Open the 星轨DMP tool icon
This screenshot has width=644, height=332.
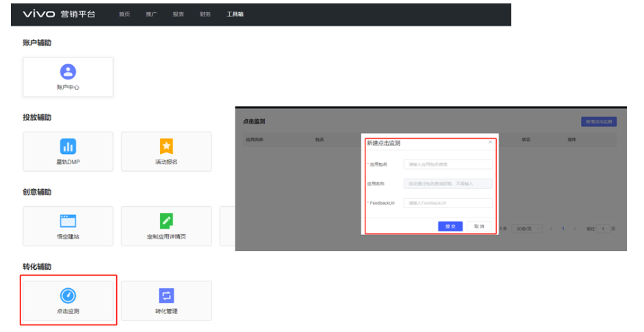point(68,146)
